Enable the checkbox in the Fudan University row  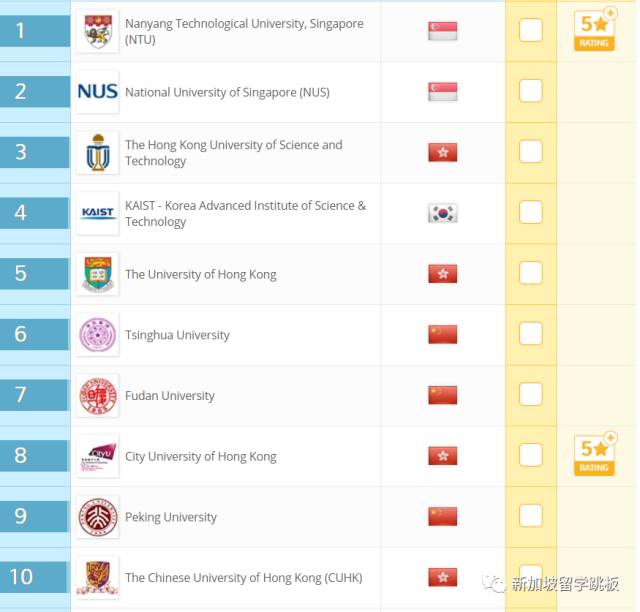(531, 396)
